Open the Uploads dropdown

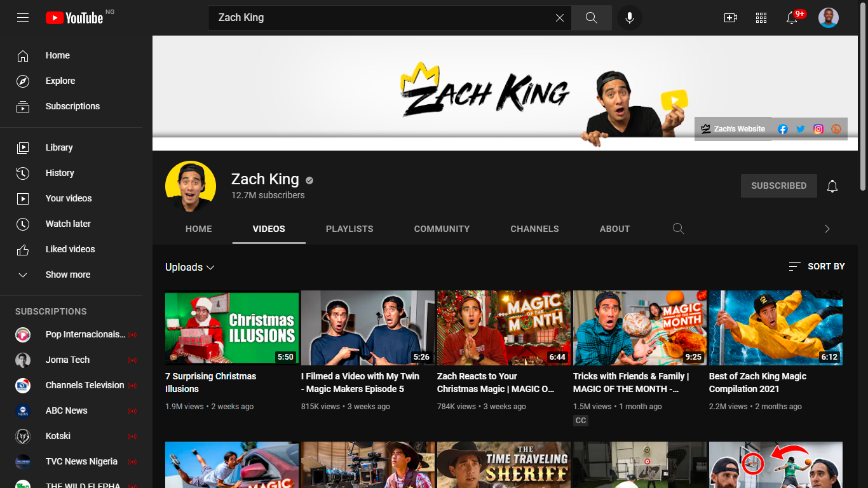[190, 268]
